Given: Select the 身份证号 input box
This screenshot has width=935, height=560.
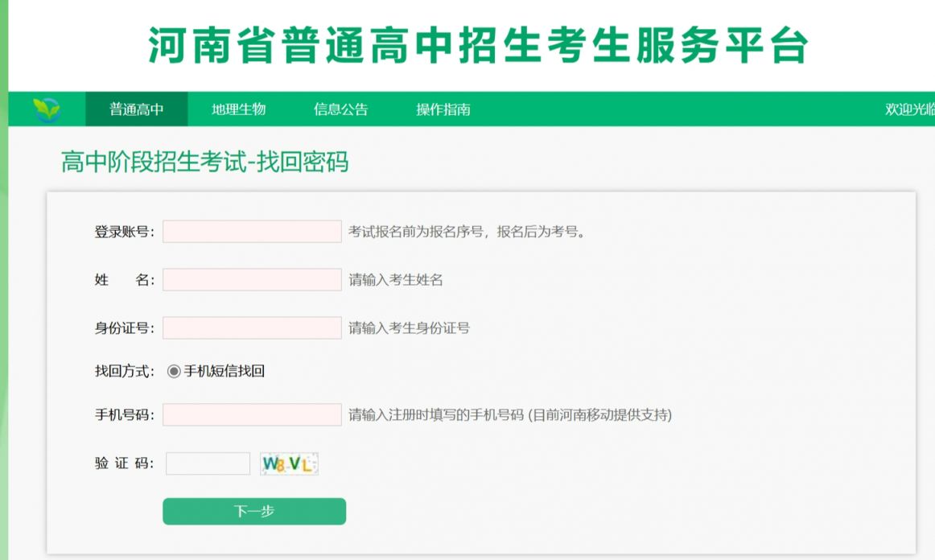Looking at the screenshot, I should click(x=252, y=328).
